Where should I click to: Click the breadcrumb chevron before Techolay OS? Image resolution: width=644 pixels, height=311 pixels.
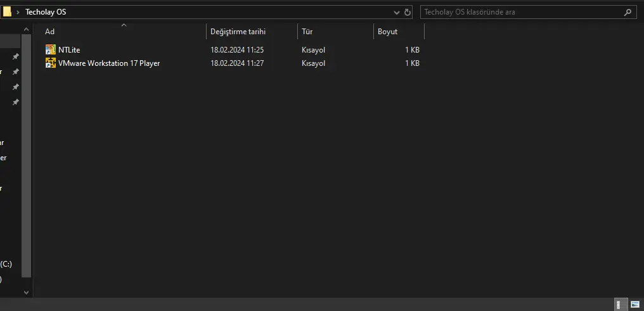point(18,12)
